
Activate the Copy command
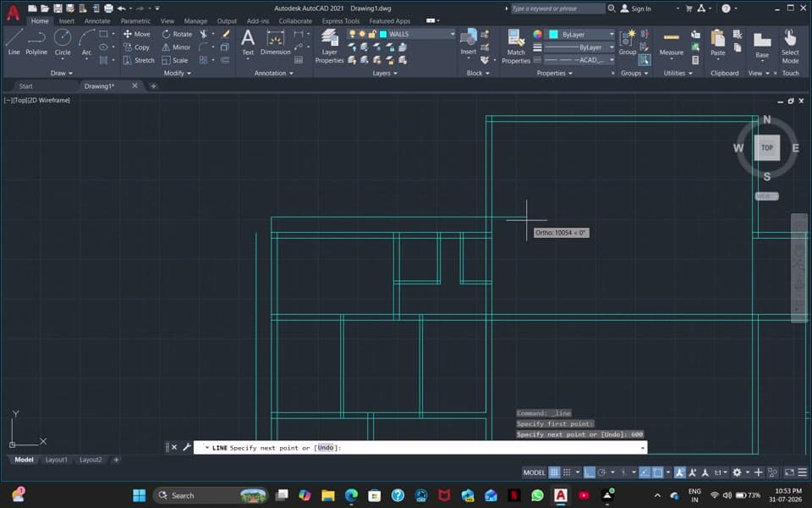(137, 47)
